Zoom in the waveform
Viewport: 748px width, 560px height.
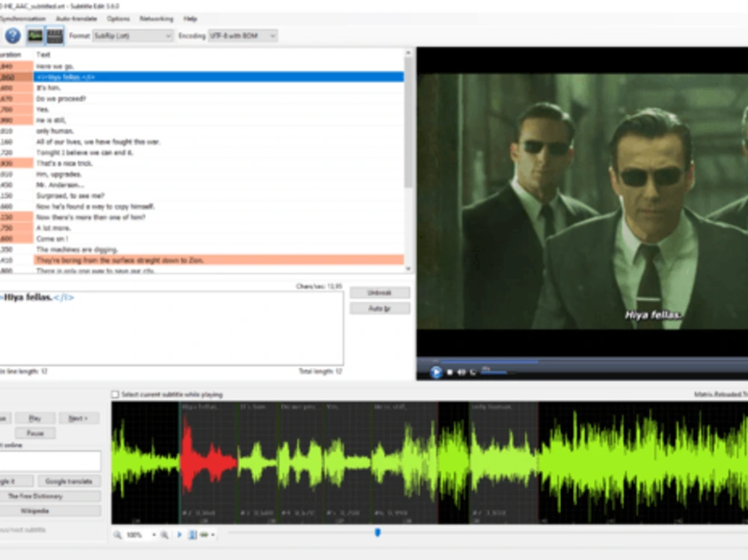click(x=164, y=535)
